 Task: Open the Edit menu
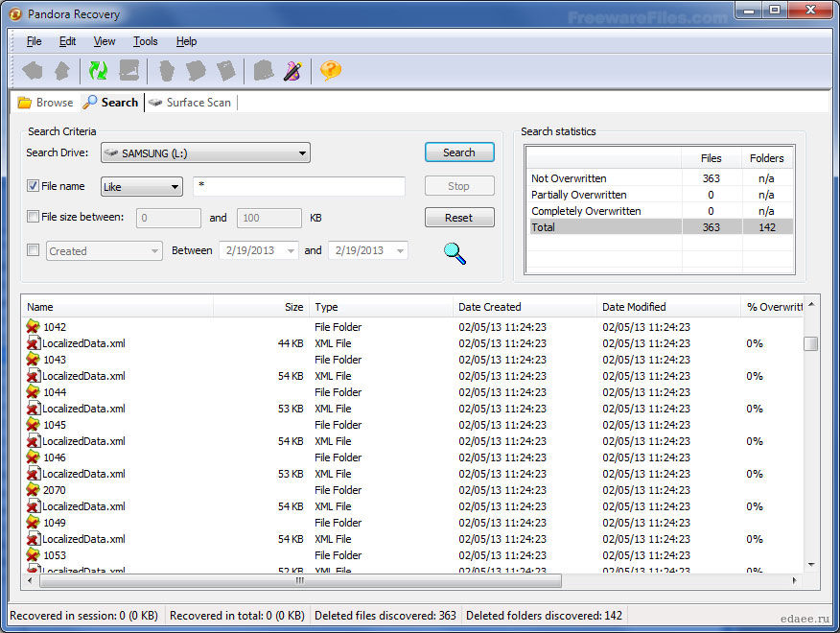[x=67, y=41]
